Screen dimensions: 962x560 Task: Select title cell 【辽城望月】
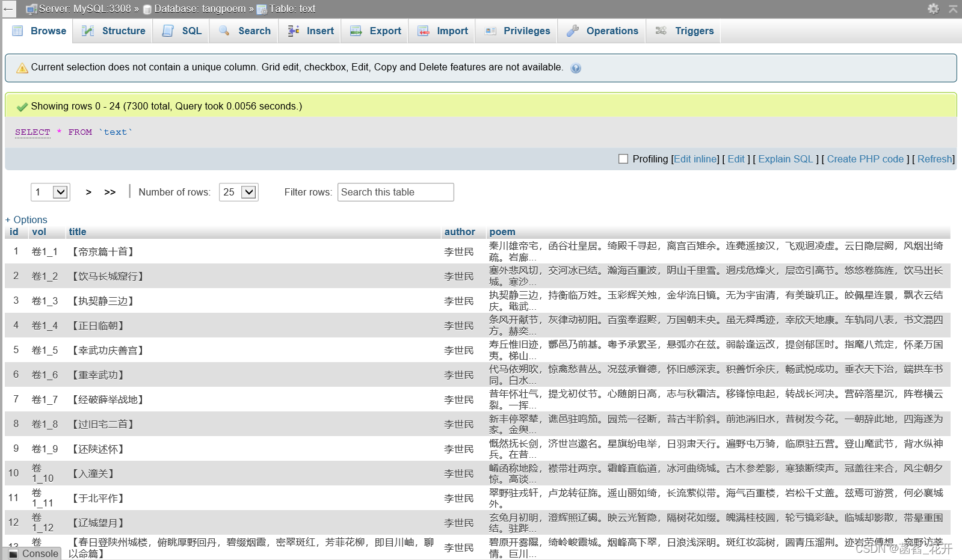click(97, 523)
